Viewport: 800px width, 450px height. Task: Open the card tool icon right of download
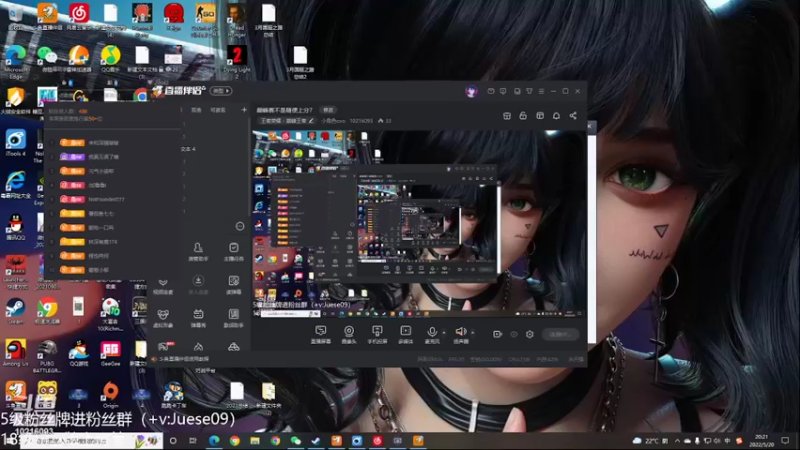click(x=234, y=285)
